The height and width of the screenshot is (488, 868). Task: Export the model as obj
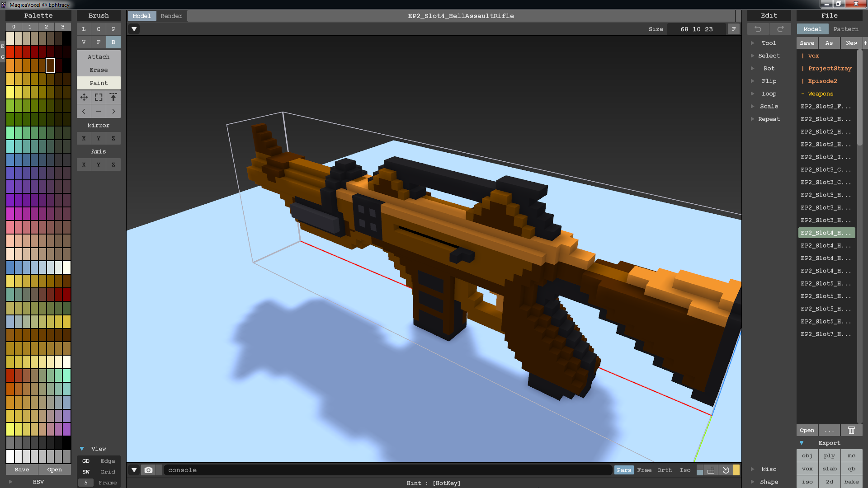(807, 455)
